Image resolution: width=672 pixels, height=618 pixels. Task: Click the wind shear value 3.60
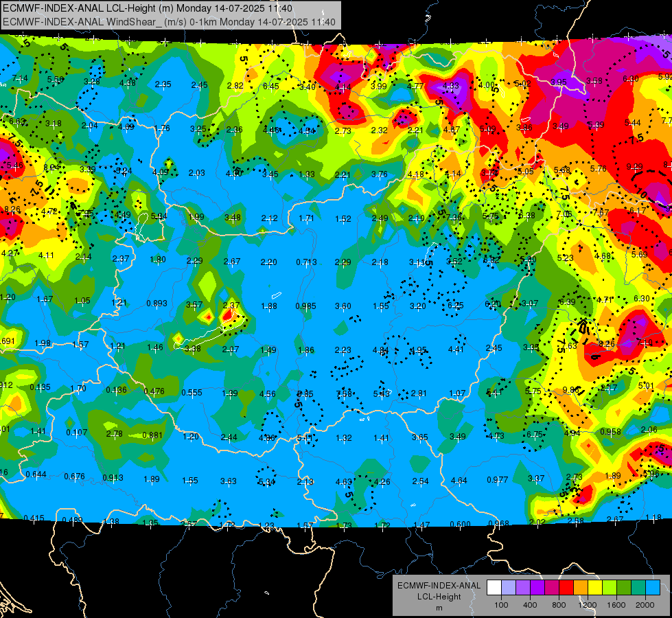[x=343, y=306]
